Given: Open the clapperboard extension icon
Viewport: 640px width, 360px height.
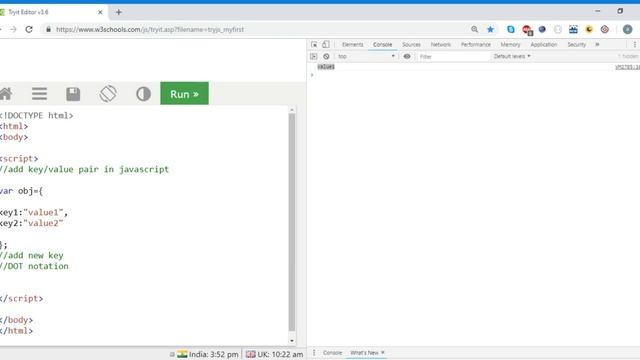Looking at the screenshot, I should click(573, 29).
